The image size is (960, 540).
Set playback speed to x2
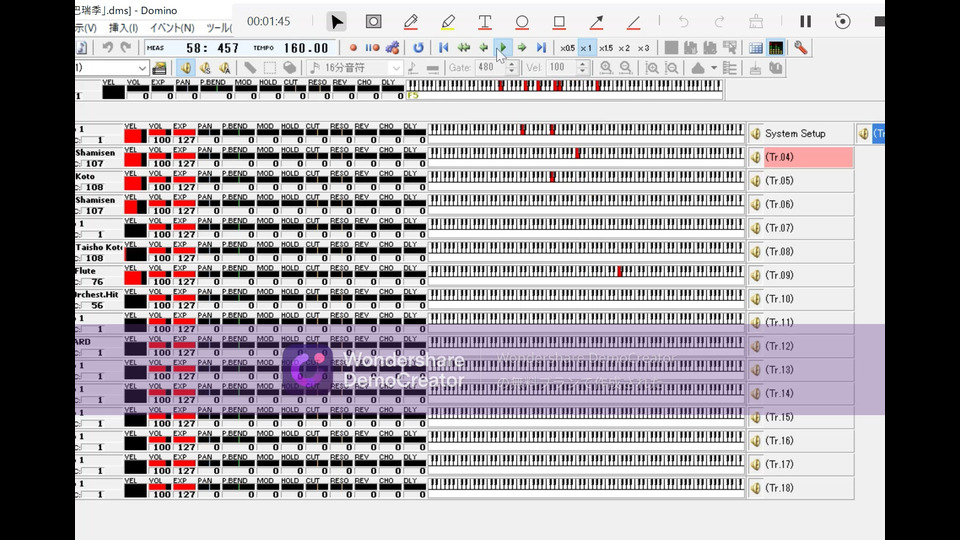tap(624, 48)
